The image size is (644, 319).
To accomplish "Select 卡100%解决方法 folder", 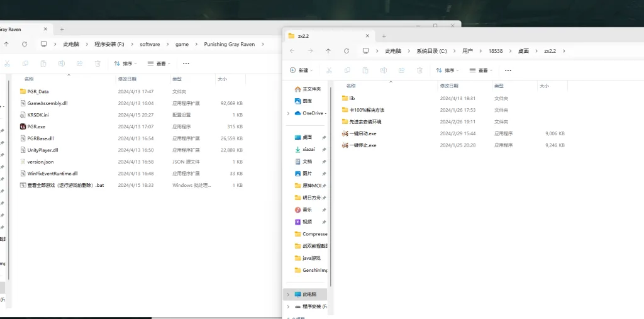I will coord(363,110).
